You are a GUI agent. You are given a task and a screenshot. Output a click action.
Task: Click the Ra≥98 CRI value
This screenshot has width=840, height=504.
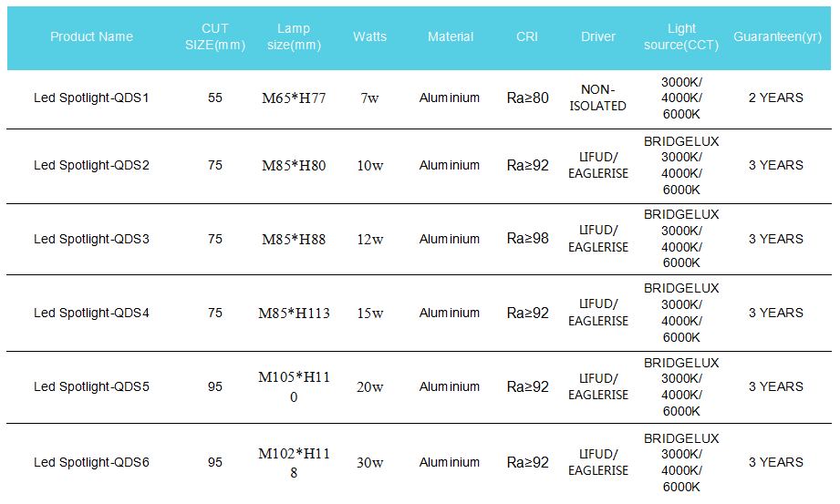pyautogui.click(x=528, y=239)
